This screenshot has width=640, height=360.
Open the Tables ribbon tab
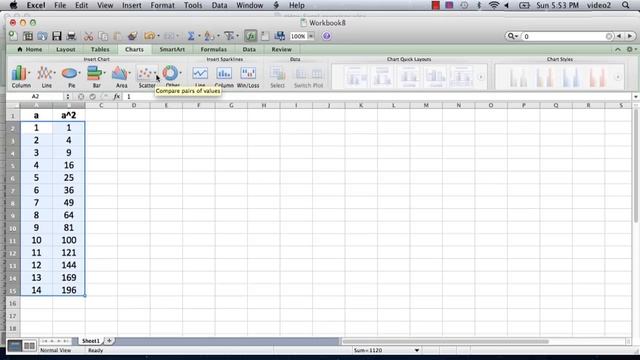pos(100,49)
